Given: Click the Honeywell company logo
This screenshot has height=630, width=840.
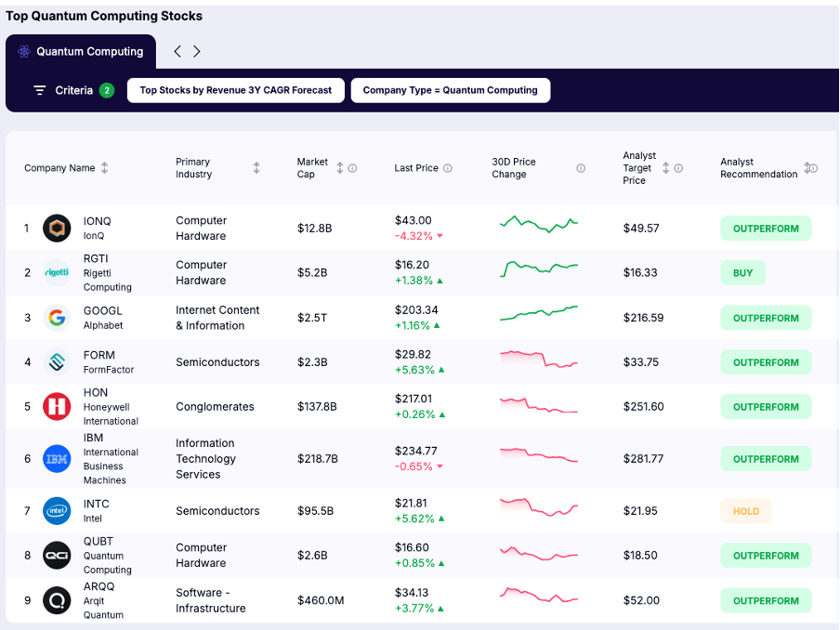Looking at the screenshot, I should [x=57, y=407].
